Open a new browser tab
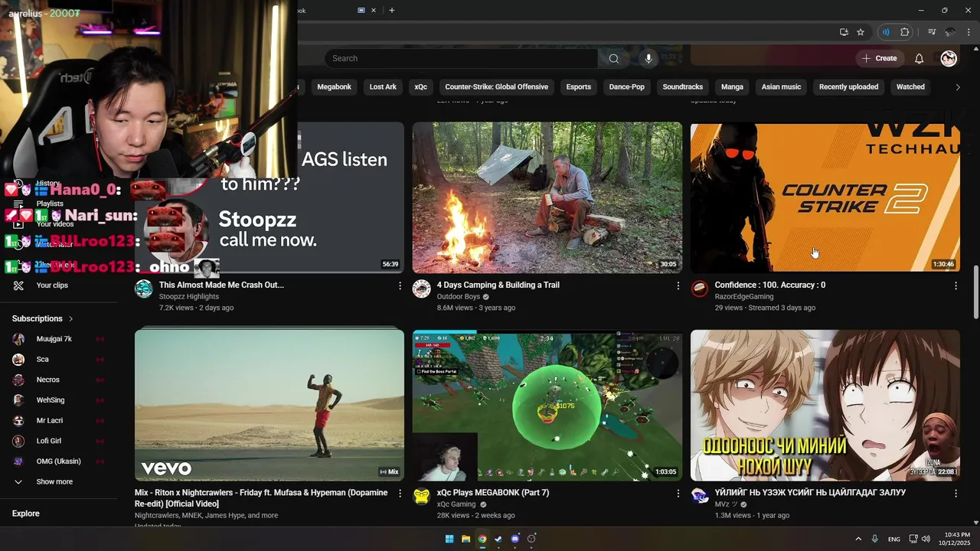Screen dimensions: 980x551 point(392,10)
